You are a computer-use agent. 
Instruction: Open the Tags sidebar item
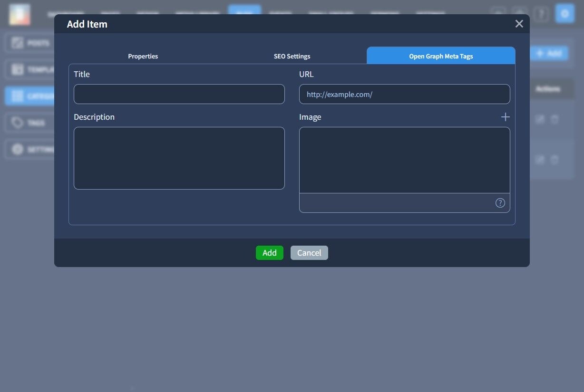point(29,123)
